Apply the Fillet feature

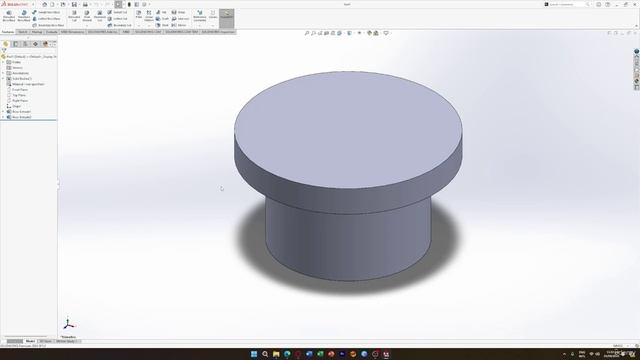click(139, 14)
